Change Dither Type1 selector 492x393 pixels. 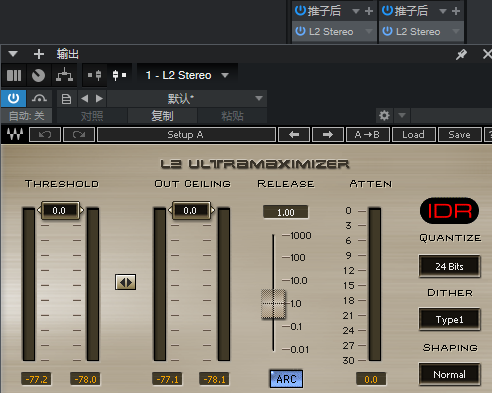click(x=449, y=319)
